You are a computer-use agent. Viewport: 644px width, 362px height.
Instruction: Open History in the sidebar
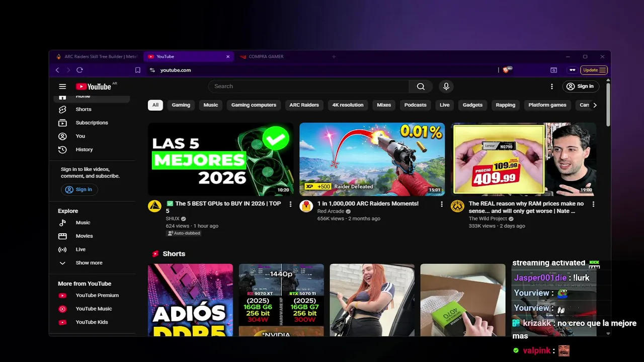pyautogui.click(x=92, y=149)
